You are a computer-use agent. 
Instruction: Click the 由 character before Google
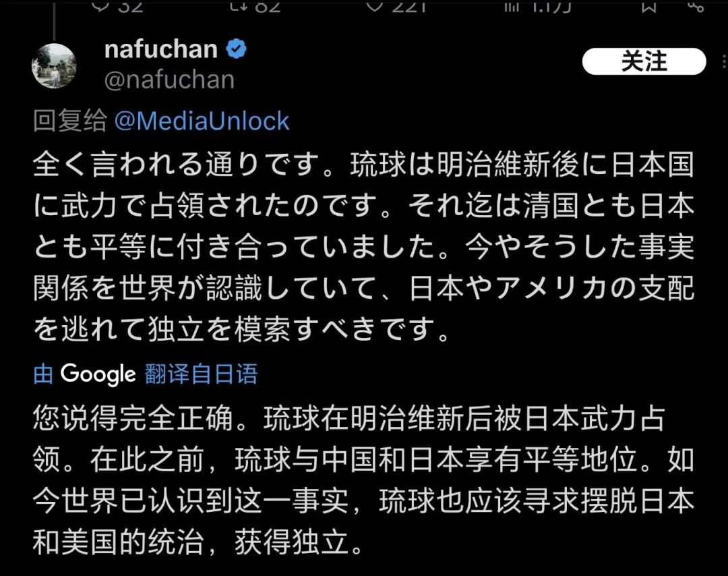coord(43,374)
